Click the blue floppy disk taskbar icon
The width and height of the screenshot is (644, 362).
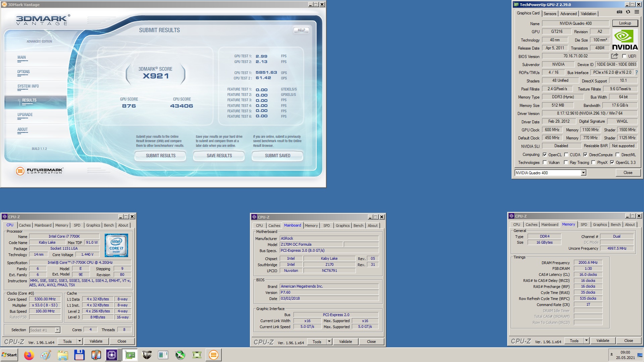coord(79,355)
